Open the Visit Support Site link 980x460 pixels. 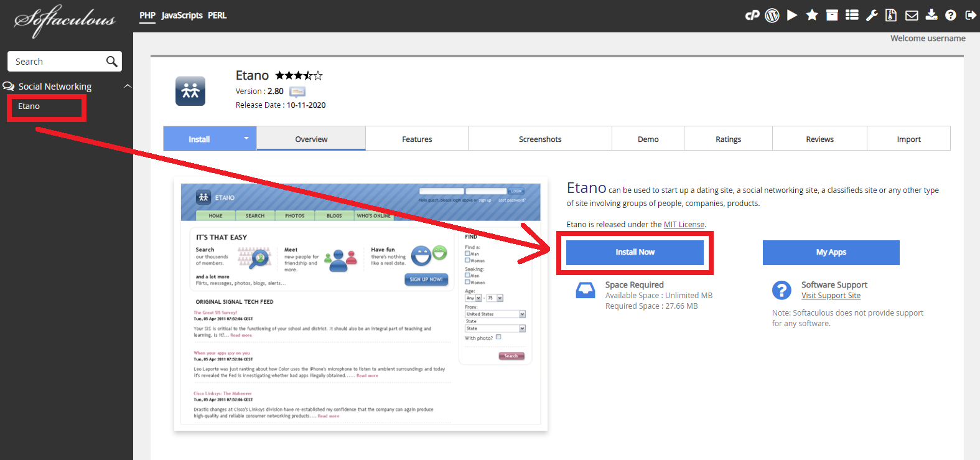click(x=831, y=296)
